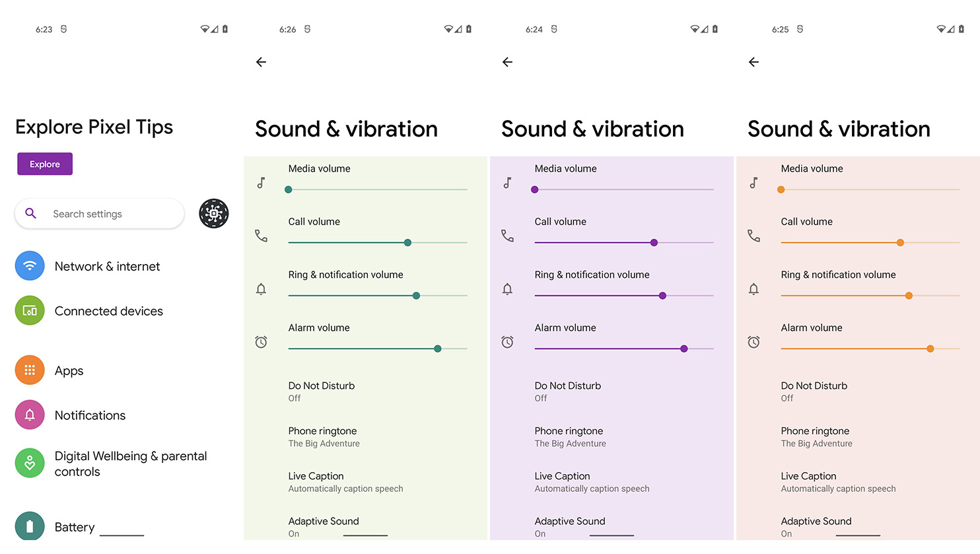Click the orange Ring & notification volume handle
Screen dimensions: 980x554
coord(909,296)
